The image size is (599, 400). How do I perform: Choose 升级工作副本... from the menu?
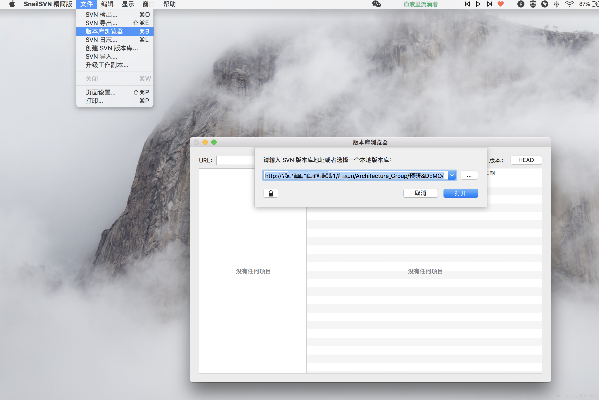[x=115, y=65]
